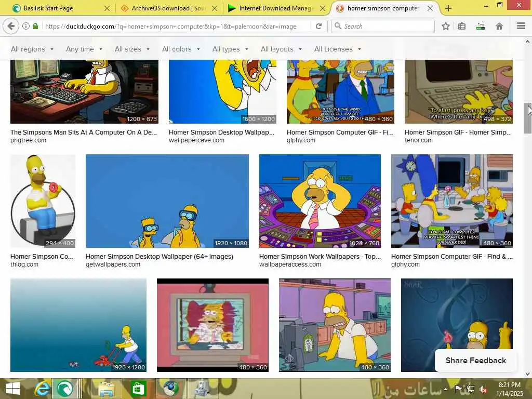Open wallpaperaccess.com source link
Screen dimensions: 532x399
coord(290,264)
